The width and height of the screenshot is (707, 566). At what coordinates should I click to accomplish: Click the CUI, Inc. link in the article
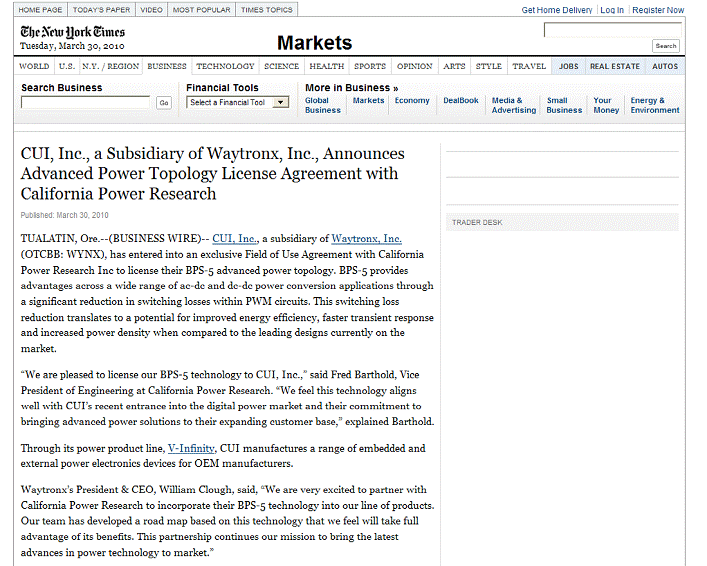[235, 239]
